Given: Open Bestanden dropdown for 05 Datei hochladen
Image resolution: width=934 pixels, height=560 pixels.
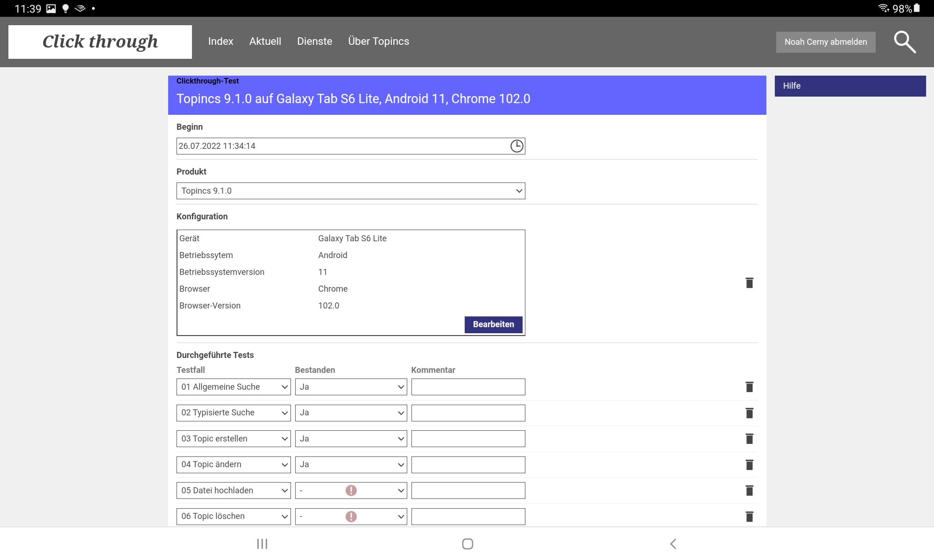Looking at the screenshot, I should pyautogui.click(x=351, y=490).
